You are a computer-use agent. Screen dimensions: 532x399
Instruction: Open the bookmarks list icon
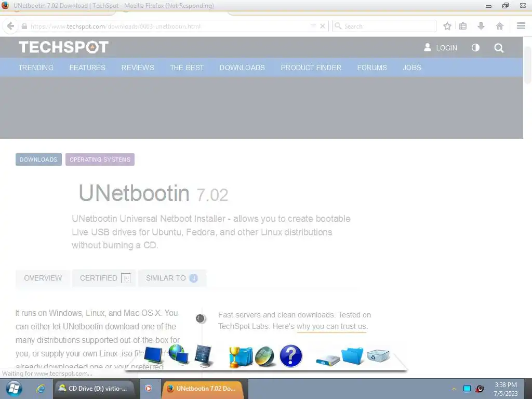click(463, 26)
